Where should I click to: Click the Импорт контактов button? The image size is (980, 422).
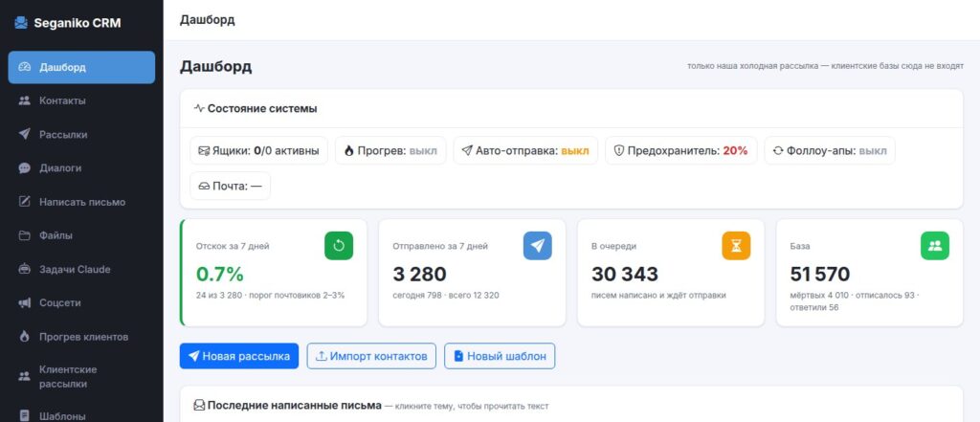(371, 356)
